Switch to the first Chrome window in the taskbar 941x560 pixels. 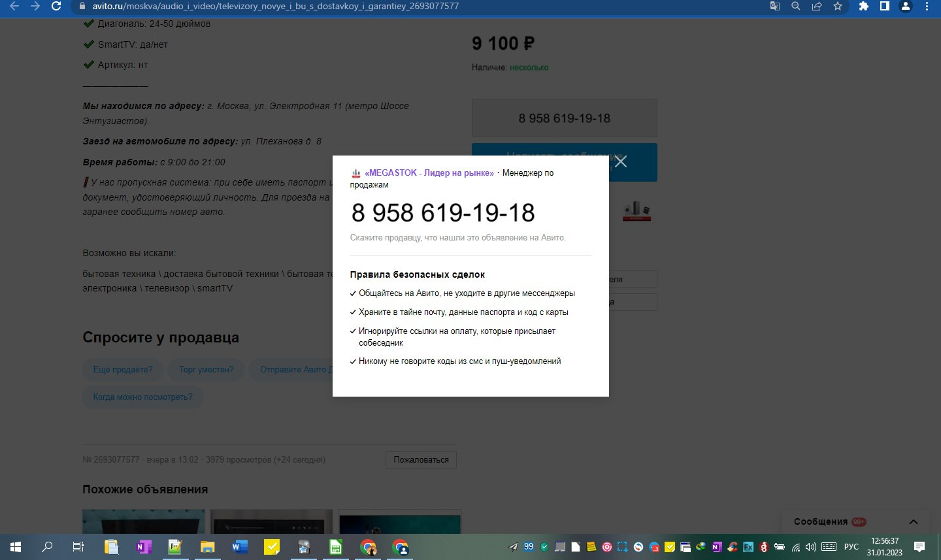pos(368,547)
